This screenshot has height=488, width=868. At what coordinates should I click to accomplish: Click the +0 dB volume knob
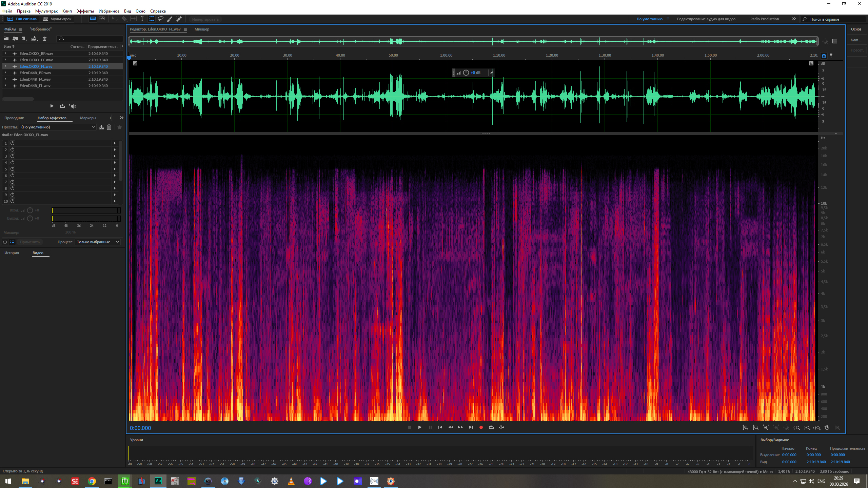pos(466,73)
